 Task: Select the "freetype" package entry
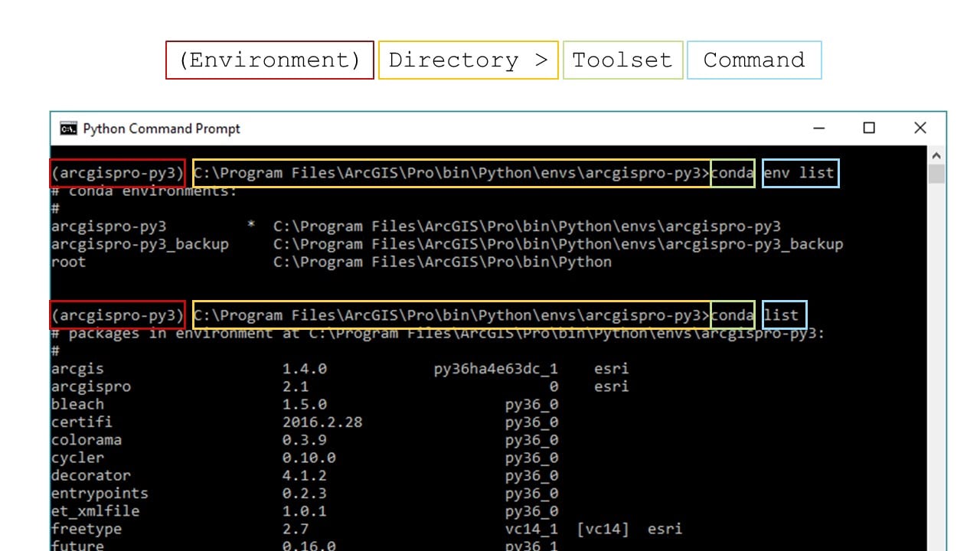click(x=85, y=528)
